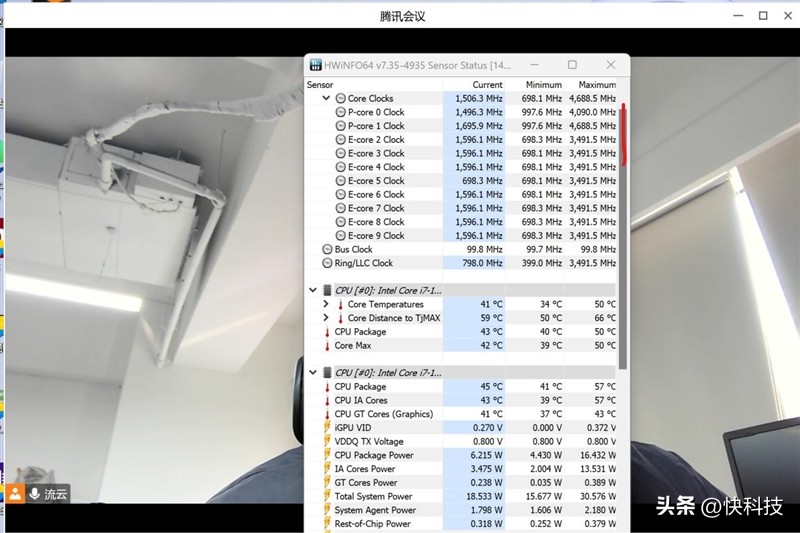800x533 pixels.
Task: Click the lightning icon beside Total System Power
Action: [327, 496]
